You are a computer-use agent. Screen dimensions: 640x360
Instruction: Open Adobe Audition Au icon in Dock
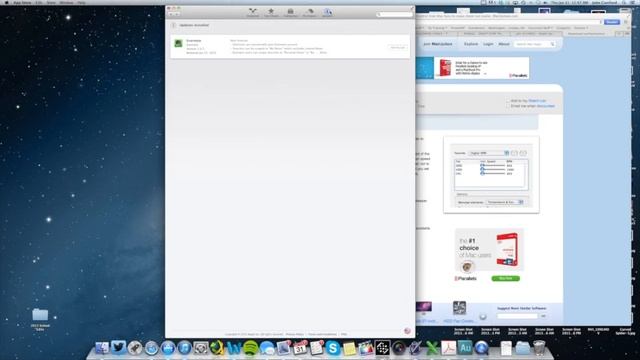[x=465, y=348]
